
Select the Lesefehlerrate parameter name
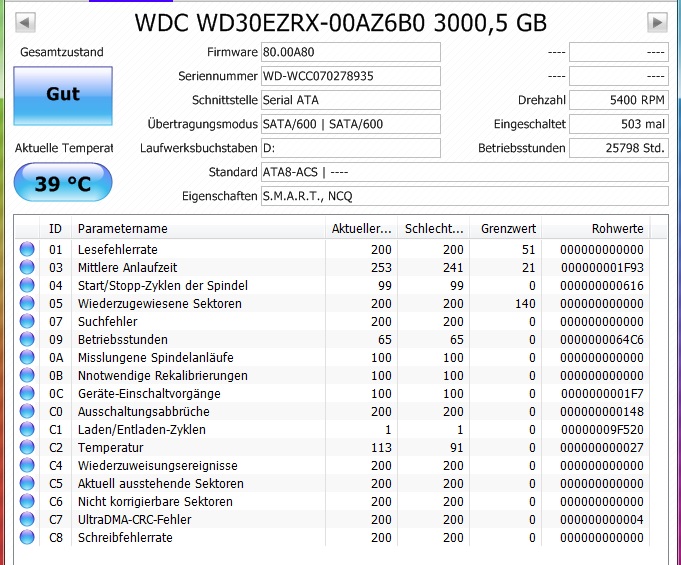pyautogui.click(x=118, y=250)
